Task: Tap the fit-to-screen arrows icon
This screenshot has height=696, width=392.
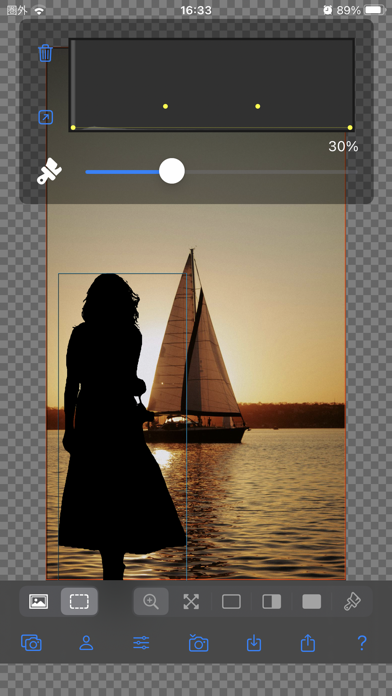Action: click(x=191, y=601)
